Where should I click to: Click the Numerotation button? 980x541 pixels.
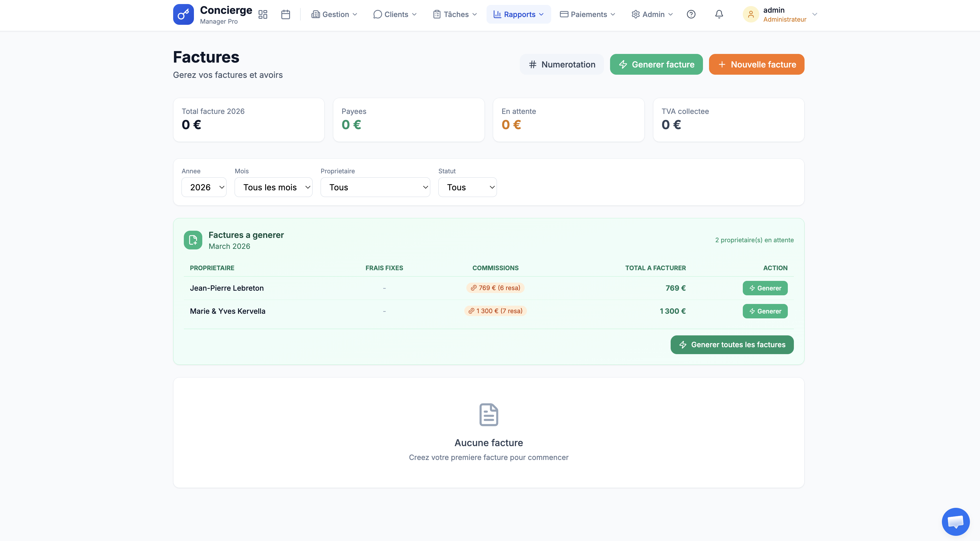tap(562, 64)
